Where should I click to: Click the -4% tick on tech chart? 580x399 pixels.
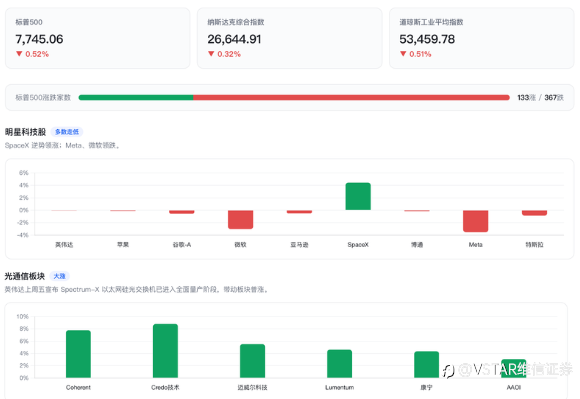(x=23, y=235)
